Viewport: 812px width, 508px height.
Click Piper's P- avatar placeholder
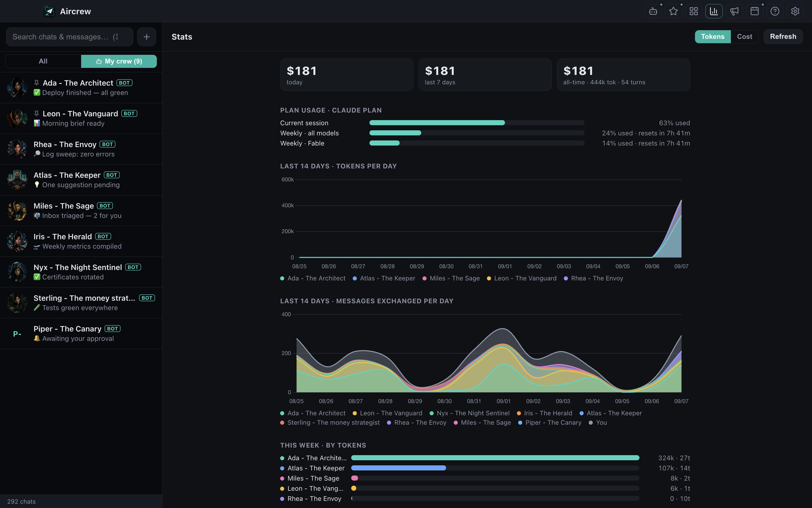pyautogui.click(x=17, y=334)
